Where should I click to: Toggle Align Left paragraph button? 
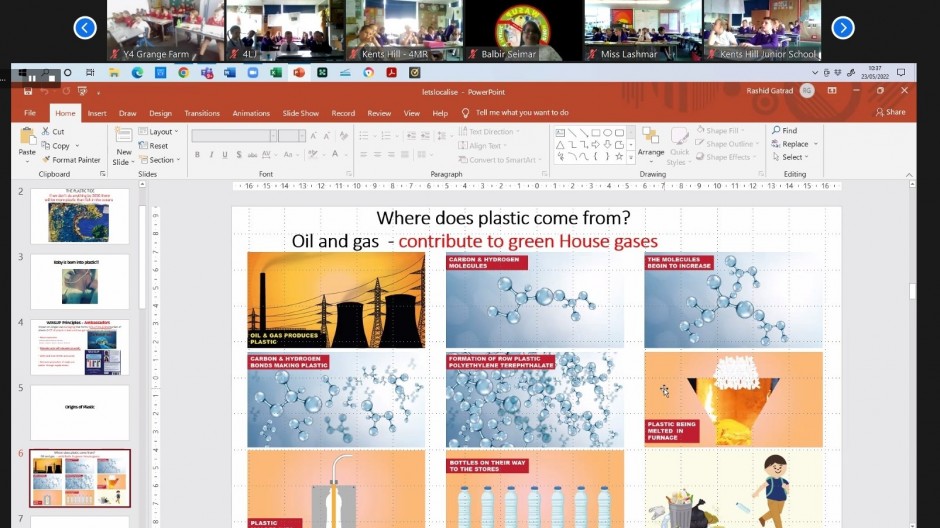363,155
